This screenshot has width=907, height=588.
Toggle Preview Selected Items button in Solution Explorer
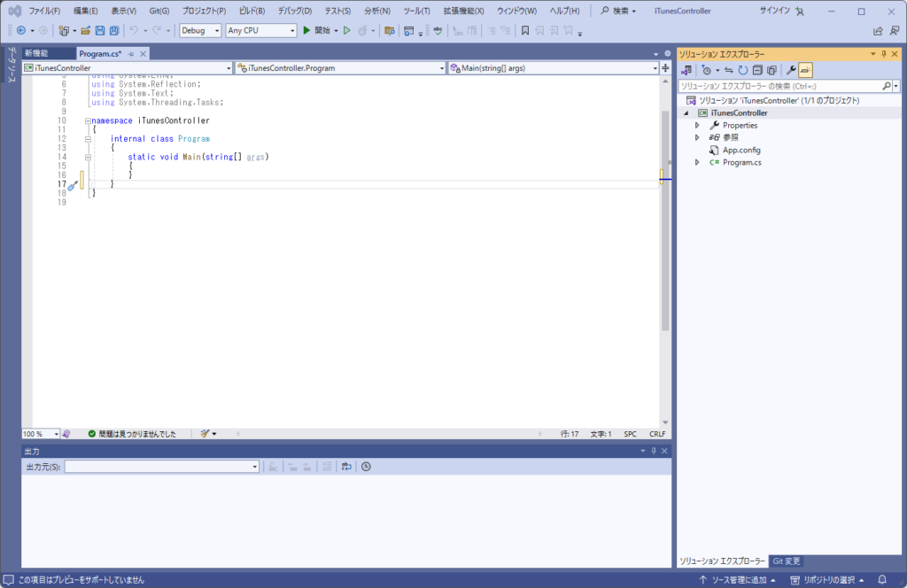805,70
